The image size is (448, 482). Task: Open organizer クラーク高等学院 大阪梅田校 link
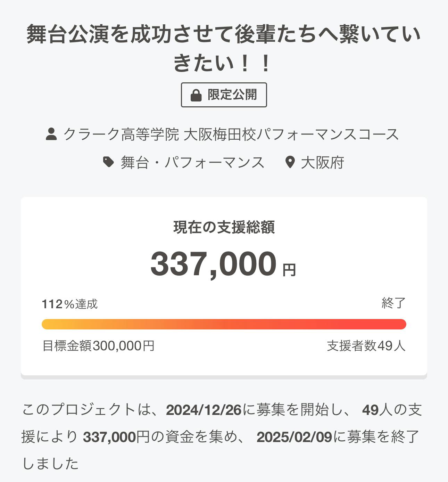point(231,134)
